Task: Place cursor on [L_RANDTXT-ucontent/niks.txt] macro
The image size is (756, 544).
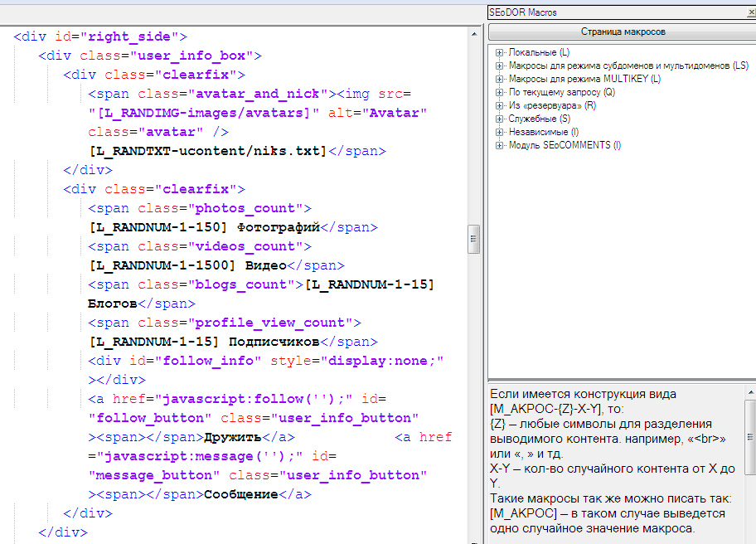Action: [209, 151]
